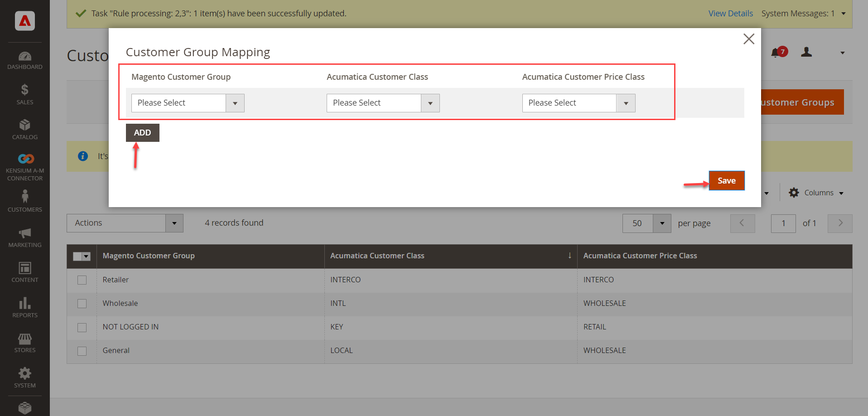Toggle the select-all checkbox in the grid header
This screenshot has width=868, height=416.
78,256
